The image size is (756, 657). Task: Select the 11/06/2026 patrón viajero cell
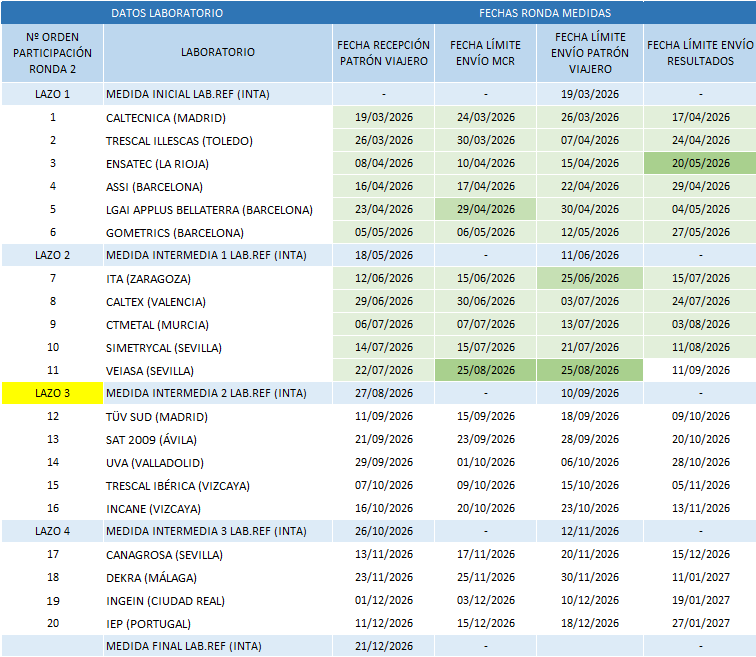590,255
